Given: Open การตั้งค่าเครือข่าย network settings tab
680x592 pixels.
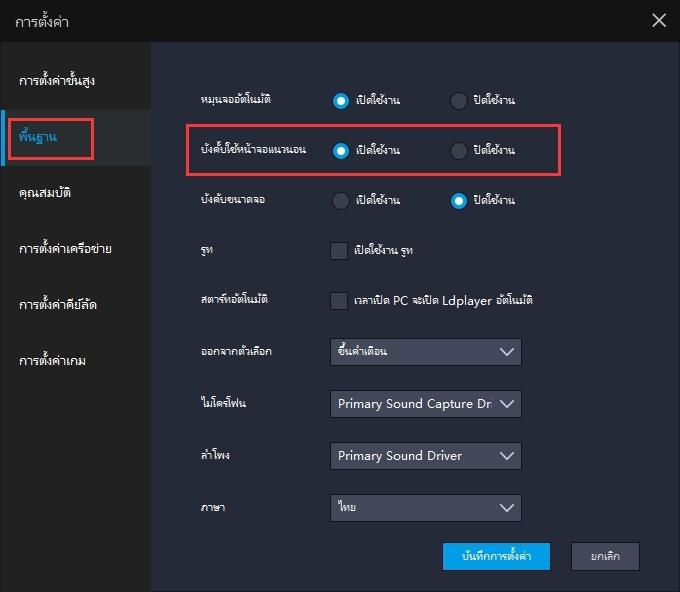Looking at the screenshot, I should [x=65, y=248].
